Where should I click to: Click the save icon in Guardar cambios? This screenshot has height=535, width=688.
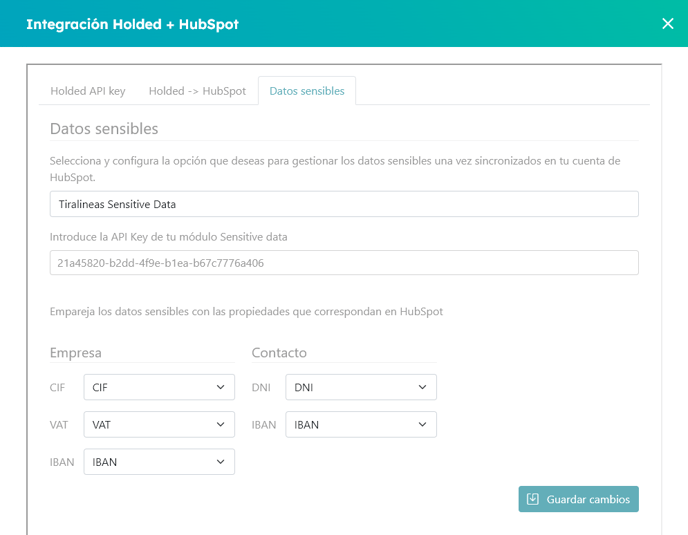click(x=532, y=499)
